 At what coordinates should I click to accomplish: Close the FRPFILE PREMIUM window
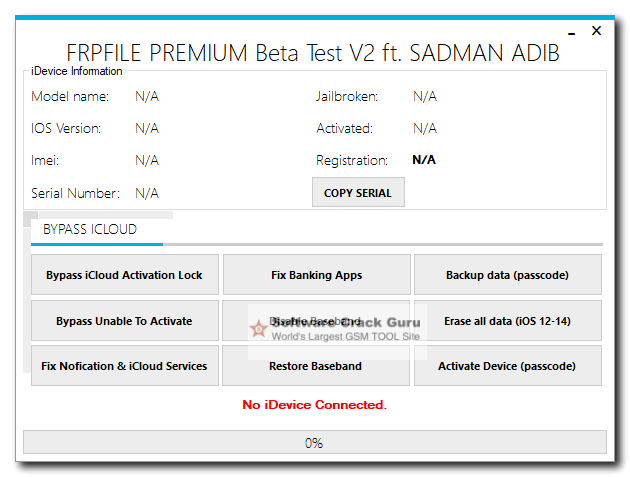pyautogui.click(x=596, y=31)
